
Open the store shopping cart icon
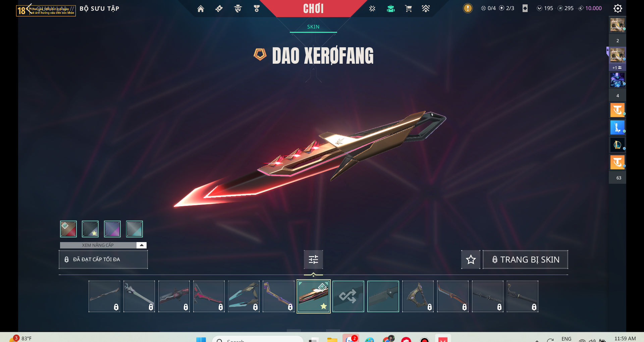pos(408,9)
